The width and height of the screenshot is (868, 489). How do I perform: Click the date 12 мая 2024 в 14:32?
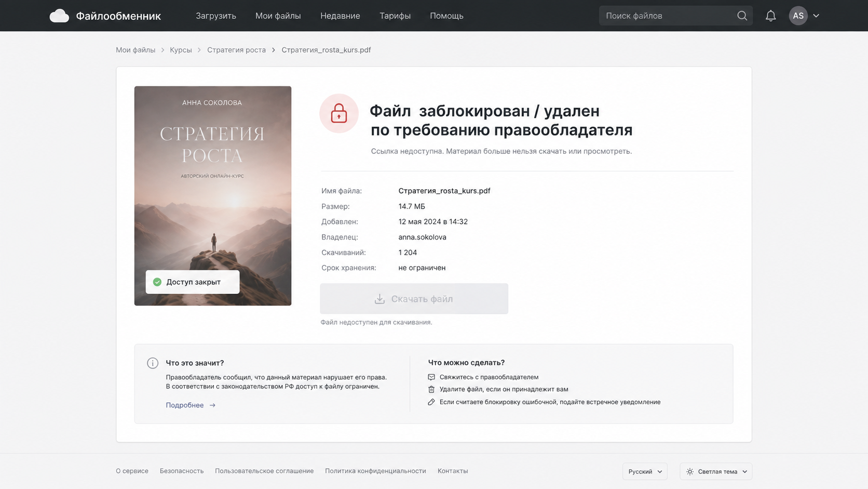tap(433, 221)
